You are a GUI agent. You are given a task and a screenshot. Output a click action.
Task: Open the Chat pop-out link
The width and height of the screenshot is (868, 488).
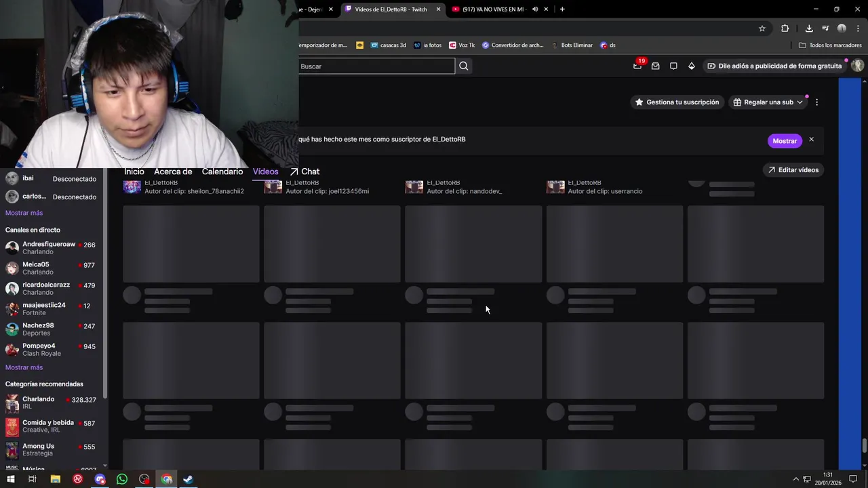304,171
